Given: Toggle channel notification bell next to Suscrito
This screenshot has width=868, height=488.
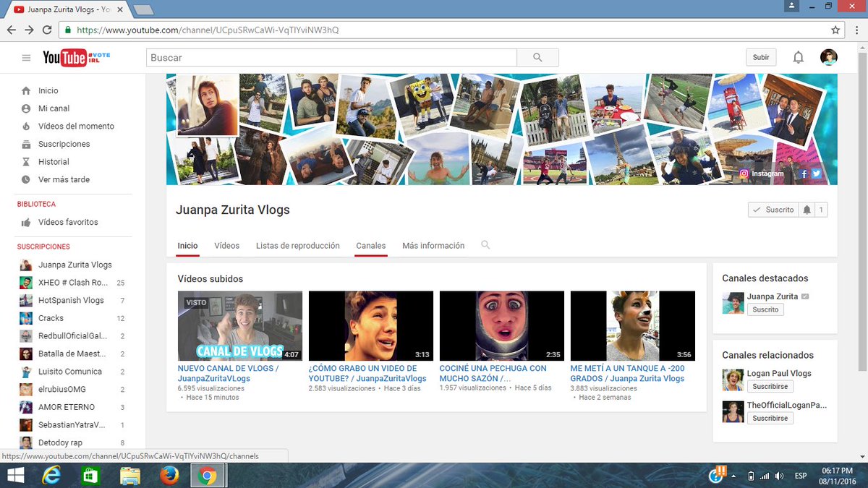Looking at the screenshot, I should coord(807,210).
